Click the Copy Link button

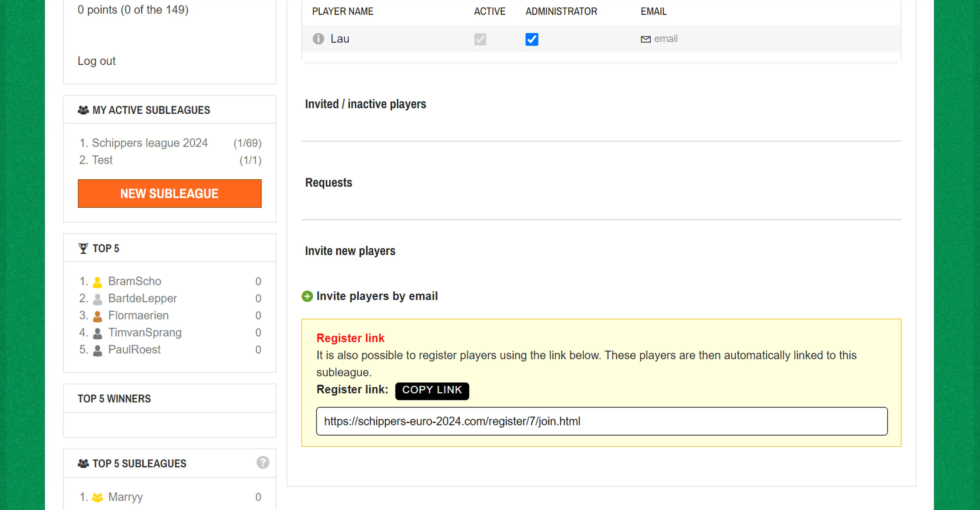click(x=432, y=390)
